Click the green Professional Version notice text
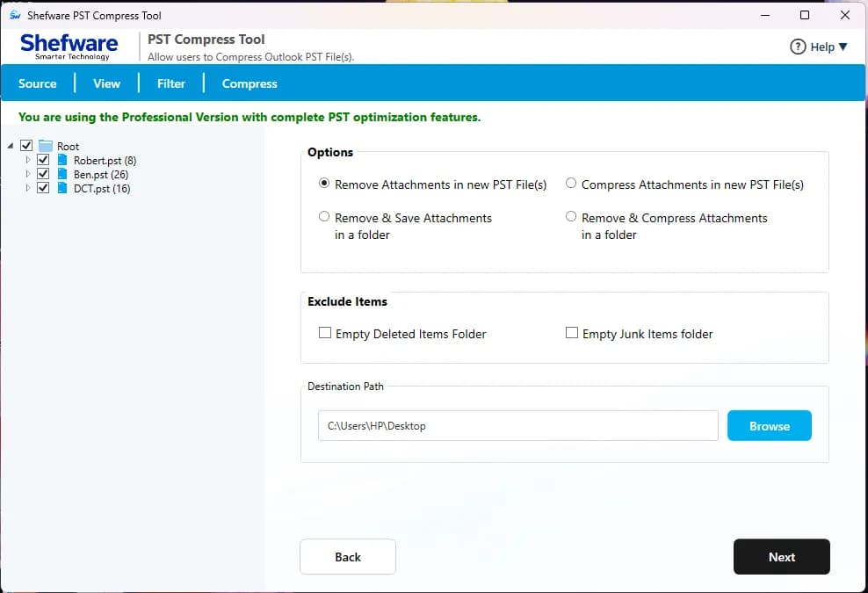Viewport: 868px width, 593px height. tap(250, 117)
